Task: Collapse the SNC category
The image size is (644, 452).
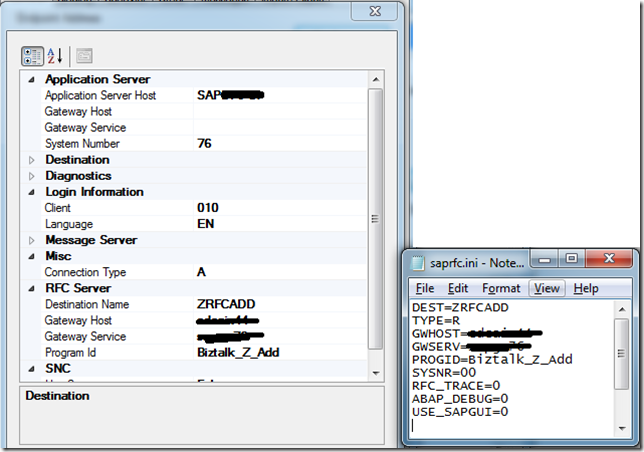Action: (32, 369)
